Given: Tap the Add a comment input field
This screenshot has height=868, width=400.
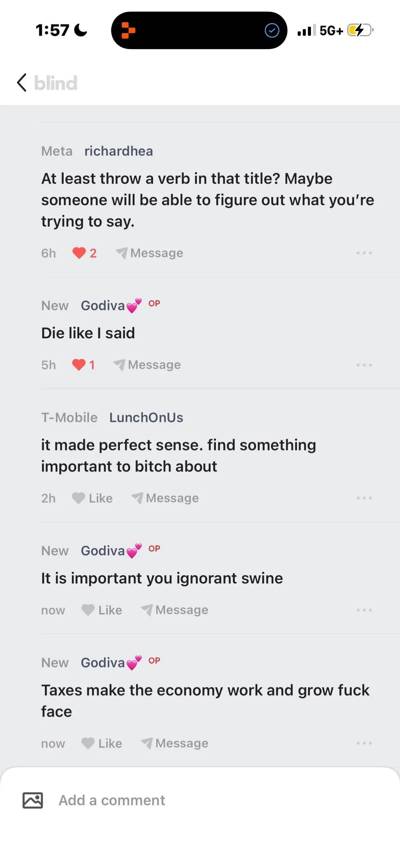Looking at the screenshot, I should 111,800.
